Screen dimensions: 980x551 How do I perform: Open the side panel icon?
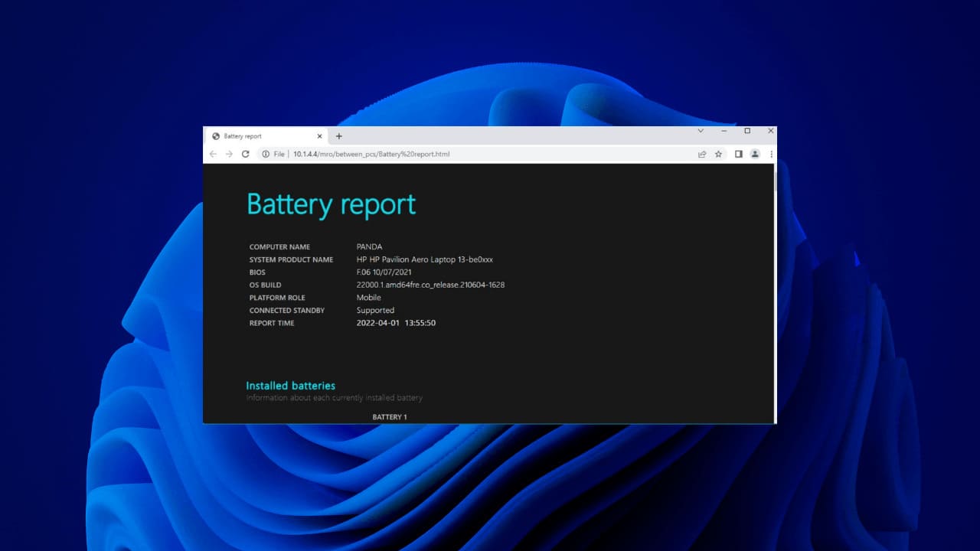tap(737, 154)
